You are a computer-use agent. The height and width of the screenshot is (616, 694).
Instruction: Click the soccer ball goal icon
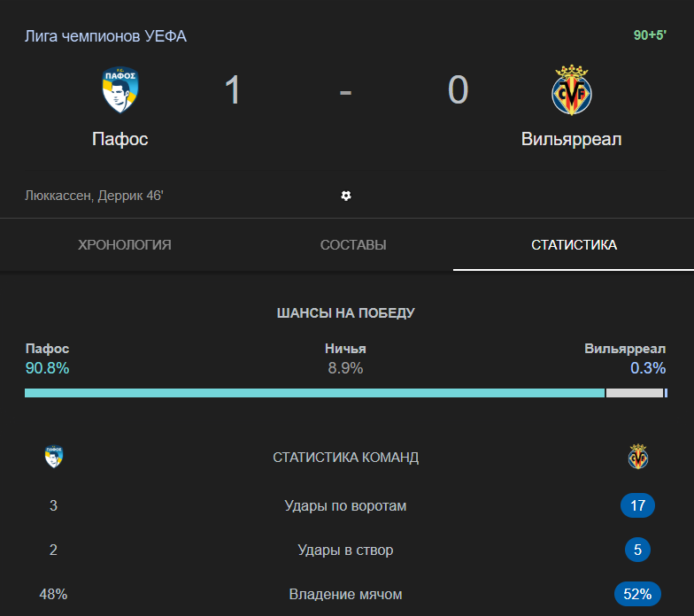pyautogui.click(x=346, y=196)
